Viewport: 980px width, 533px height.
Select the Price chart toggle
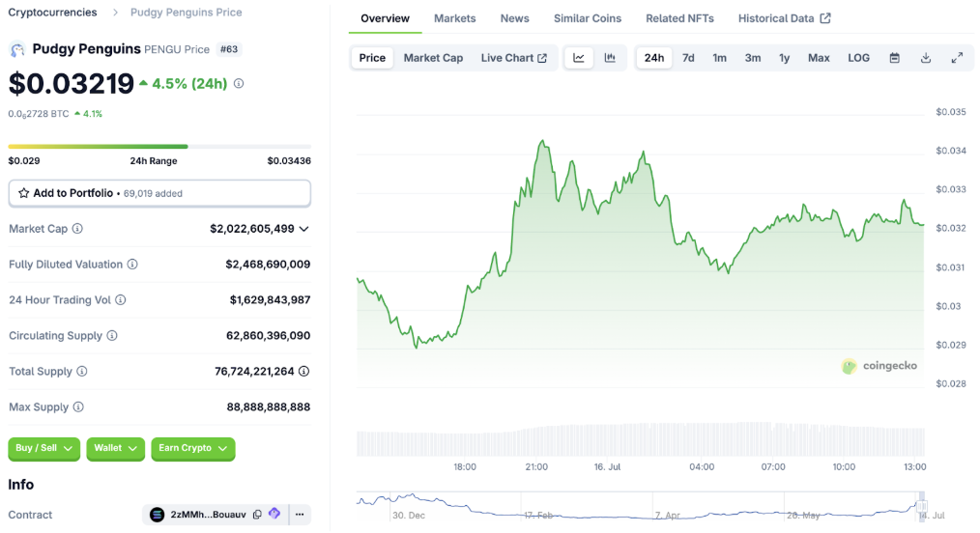pyautogui.click(x=372, y=58)
